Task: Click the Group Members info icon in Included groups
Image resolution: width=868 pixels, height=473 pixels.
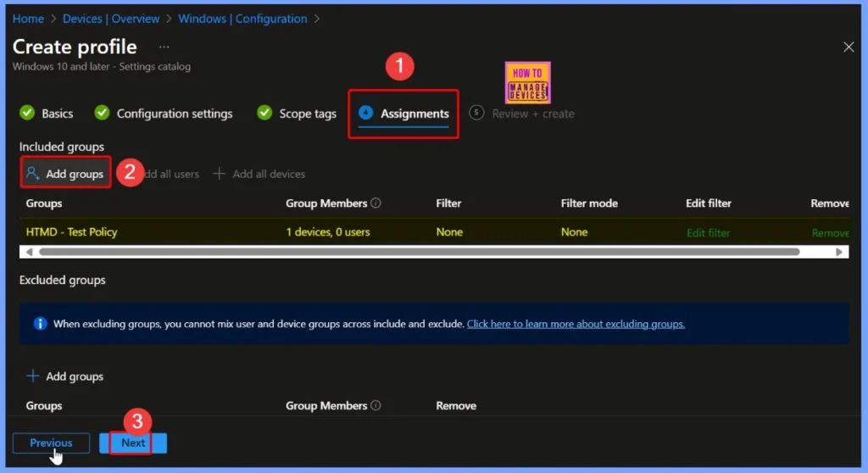Action: tap(376, 203)
